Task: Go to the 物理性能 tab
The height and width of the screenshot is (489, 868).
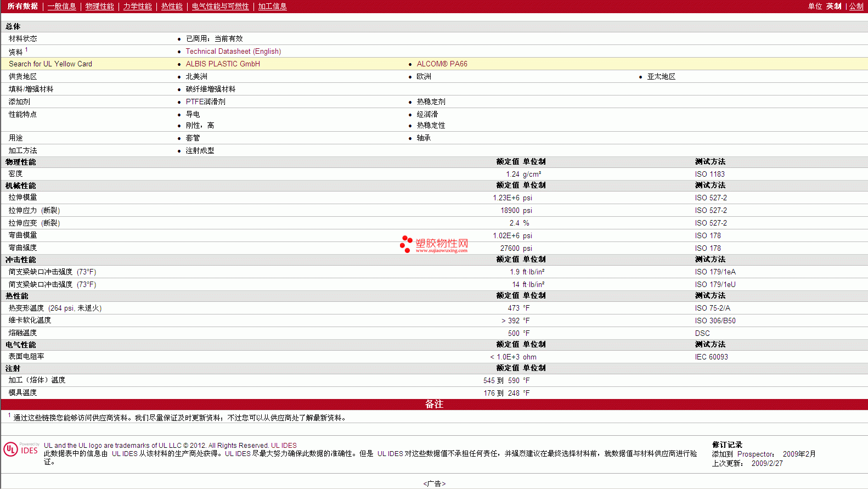Action: point(99,6)
